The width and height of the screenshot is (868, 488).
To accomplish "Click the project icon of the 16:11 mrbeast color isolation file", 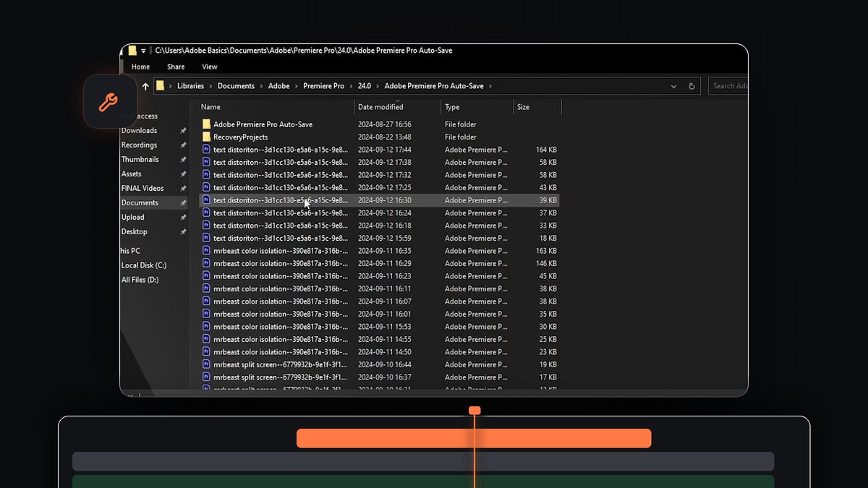I will tap(206, 288).
